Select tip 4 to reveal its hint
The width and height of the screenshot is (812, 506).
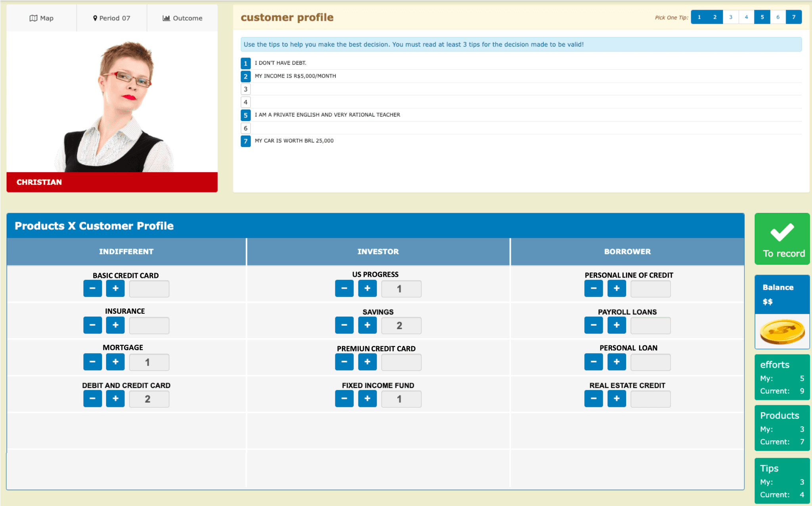tap(746, 17)
